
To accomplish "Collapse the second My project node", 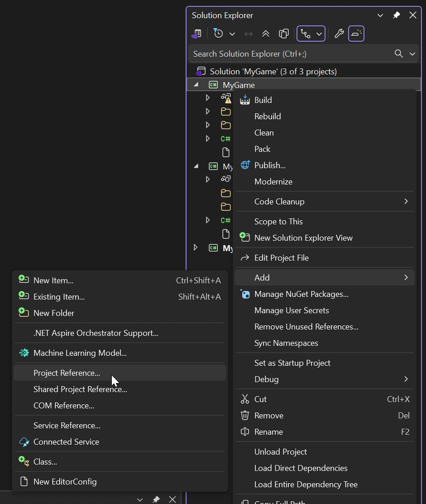I will [196, 166].
